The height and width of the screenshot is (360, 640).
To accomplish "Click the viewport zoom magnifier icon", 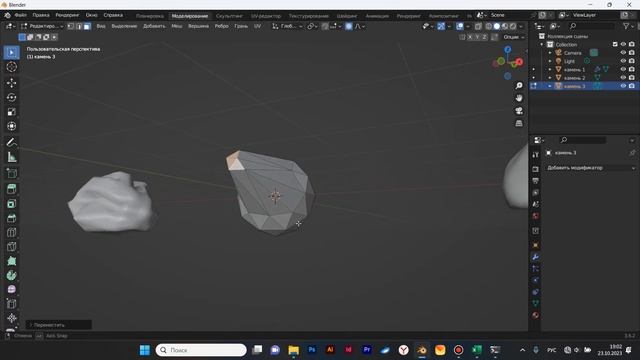I will pyautogui.click(x=519, y=86).
